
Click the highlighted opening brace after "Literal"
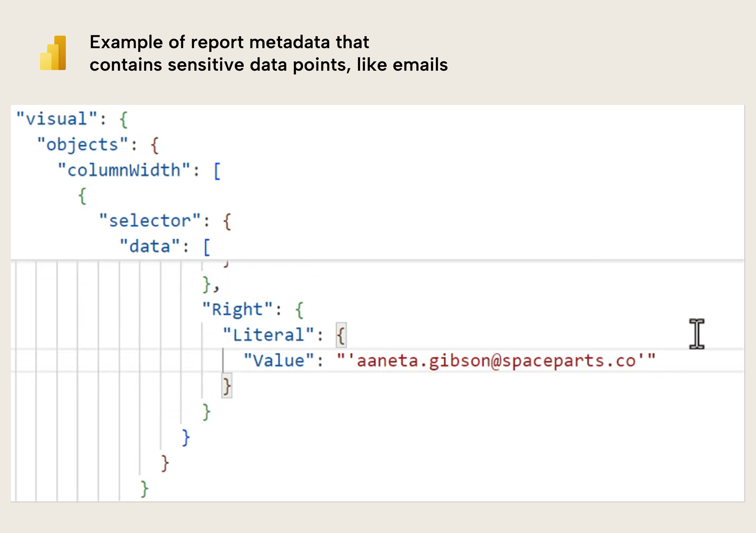341,335
